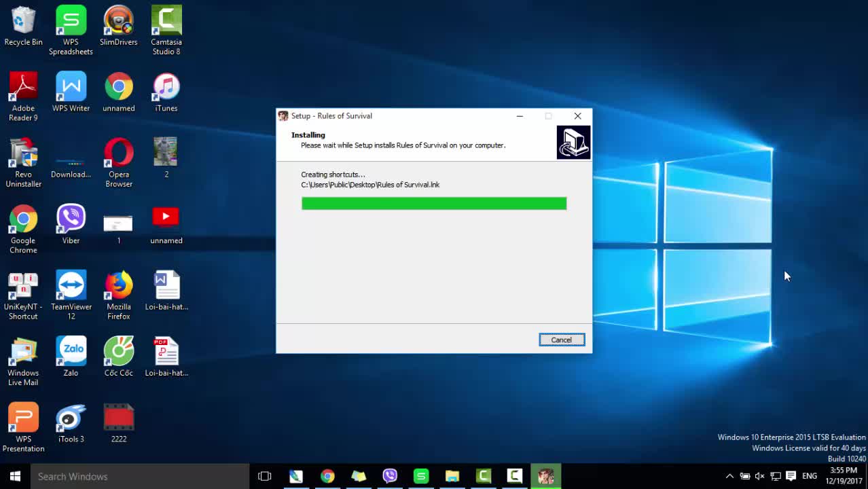Select the Windows Live Mail desktop shortcut
868x489 pixels.
[x=23, y=362]
